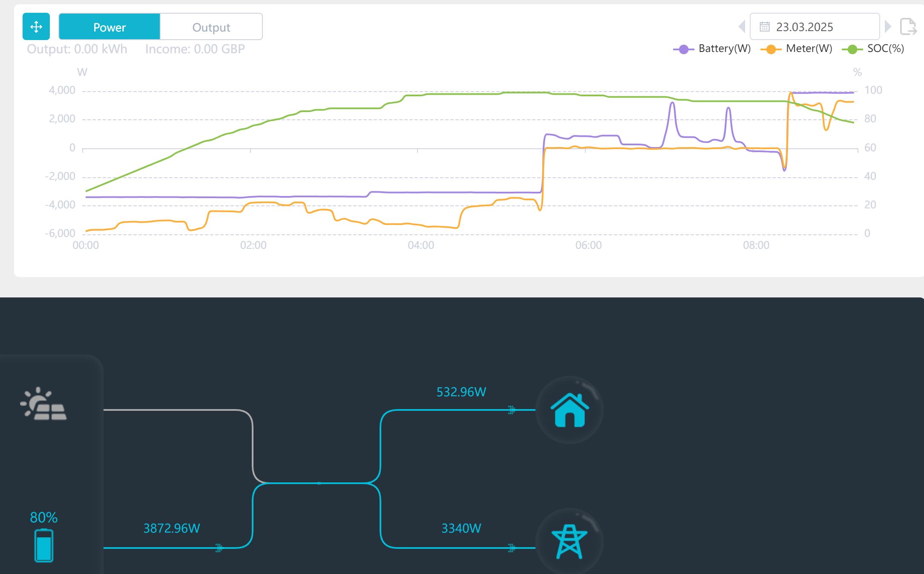Toggle Meter(W) series in legend

pyautogui.click(x=796, y=49)
